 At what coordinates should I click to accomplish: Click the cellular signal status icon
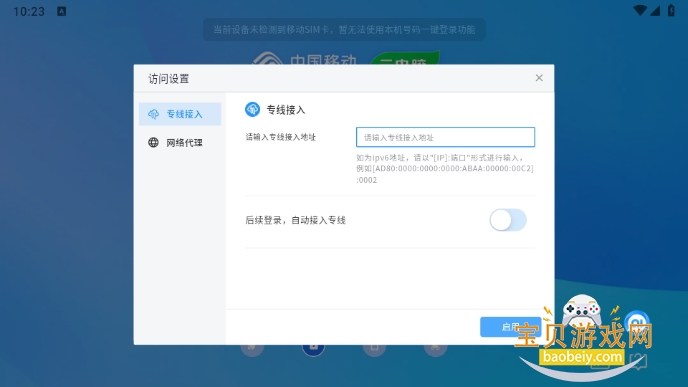click(655, 11)
